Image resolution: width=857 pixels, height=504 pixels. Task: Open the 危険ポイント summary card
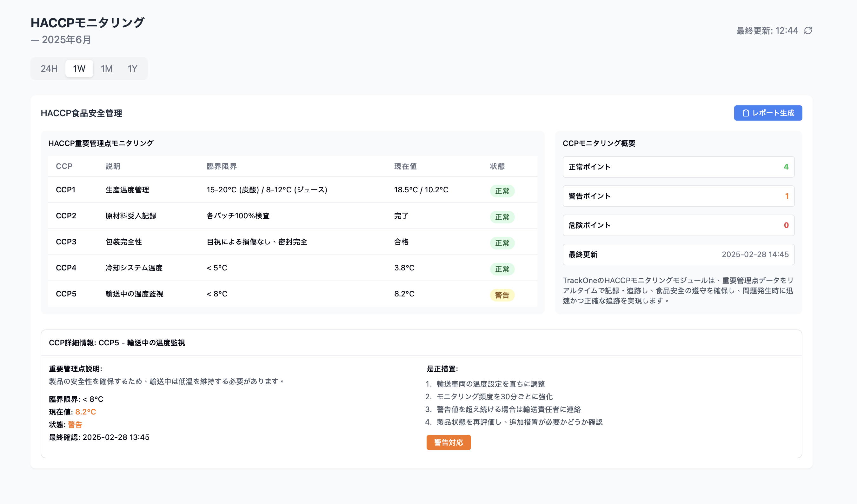[678, 225]
